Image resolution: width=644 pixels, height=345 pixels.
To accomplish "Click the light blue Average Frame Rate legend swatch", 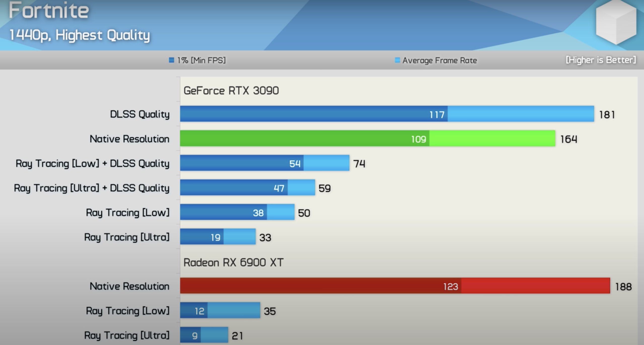I will tap(397, 60).
